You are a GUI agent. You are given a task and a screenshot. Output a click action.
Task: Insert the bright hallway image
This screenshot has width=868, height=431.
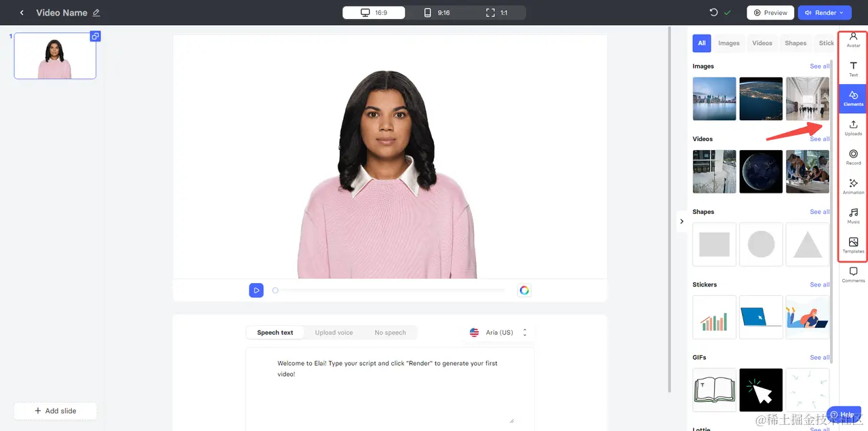click(x=807, y=98)
